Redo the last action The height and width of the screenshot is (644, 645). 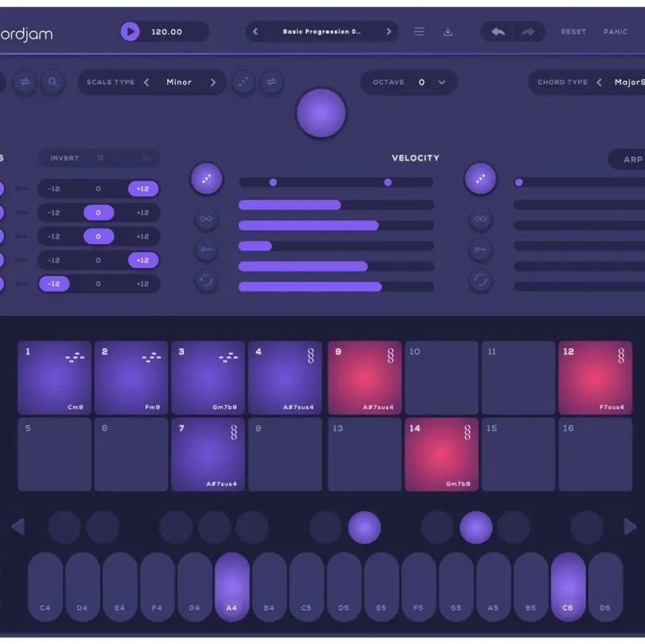528,32
